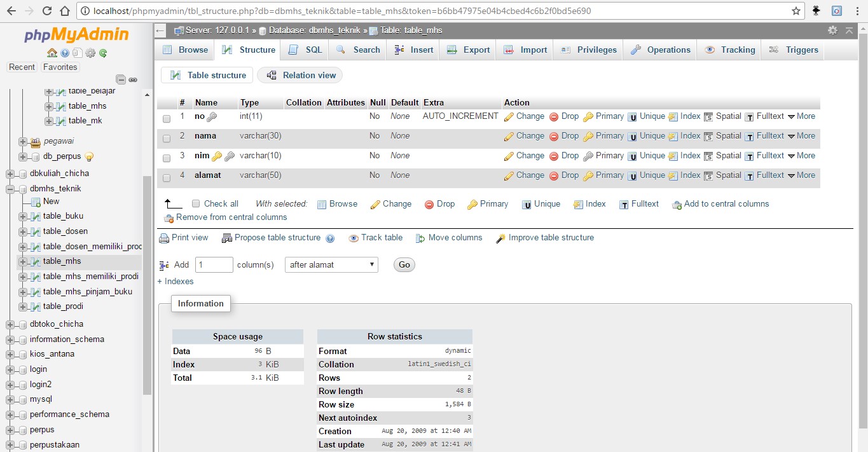This screenshot has height=452, width=868.
Task: Tick the checkbox for the no column
Action: 167,118
